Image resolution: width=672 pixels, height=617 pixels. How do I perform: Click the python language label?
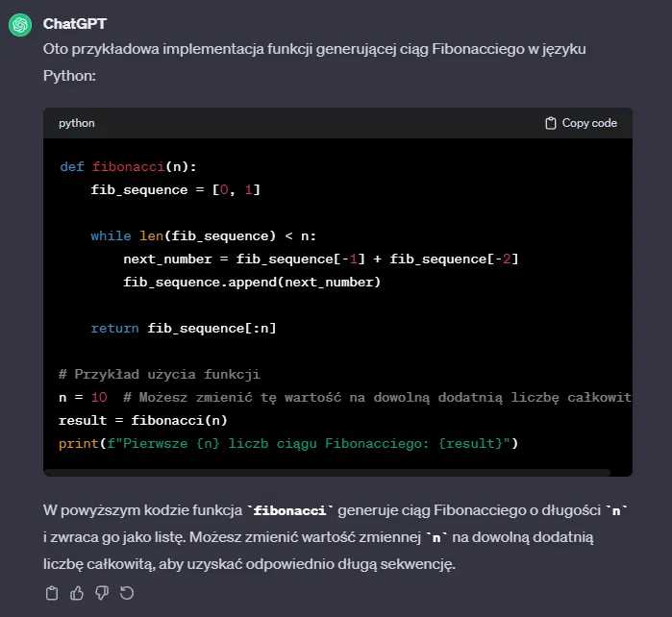(77, 123)
